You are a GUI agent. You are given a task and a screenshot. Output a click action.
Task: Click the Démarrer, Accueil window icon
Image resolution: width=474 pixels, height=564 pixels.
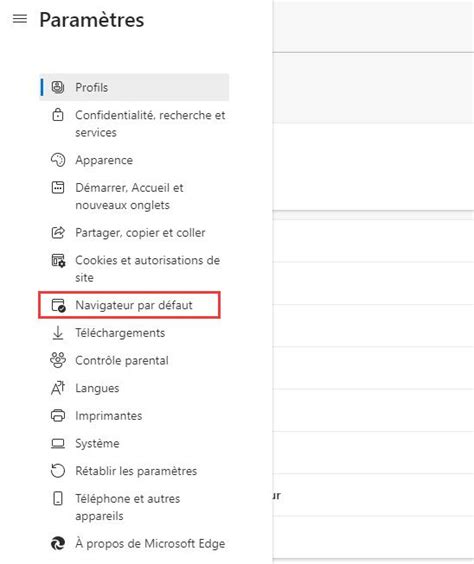click(x=58, y=187)
